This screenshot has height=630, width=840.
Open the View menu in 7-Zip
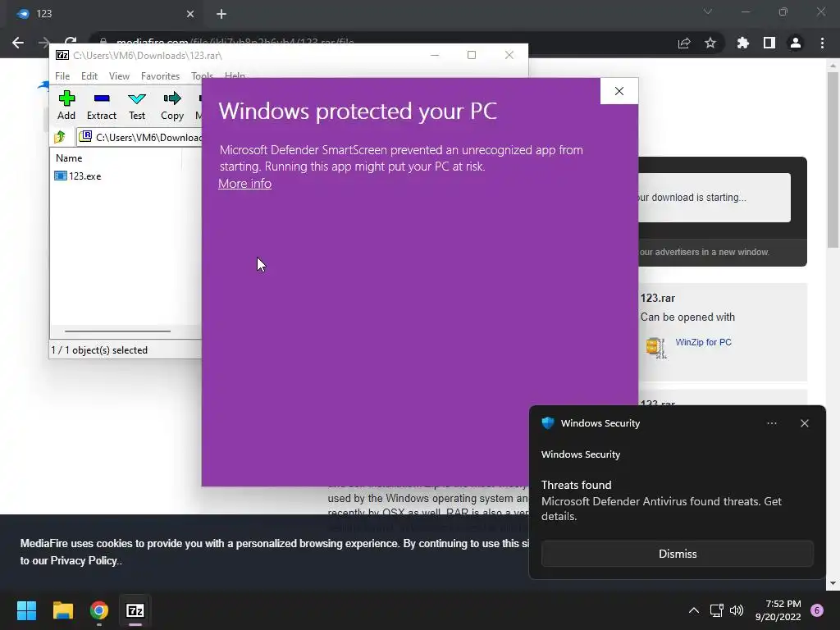pos(119,76)
